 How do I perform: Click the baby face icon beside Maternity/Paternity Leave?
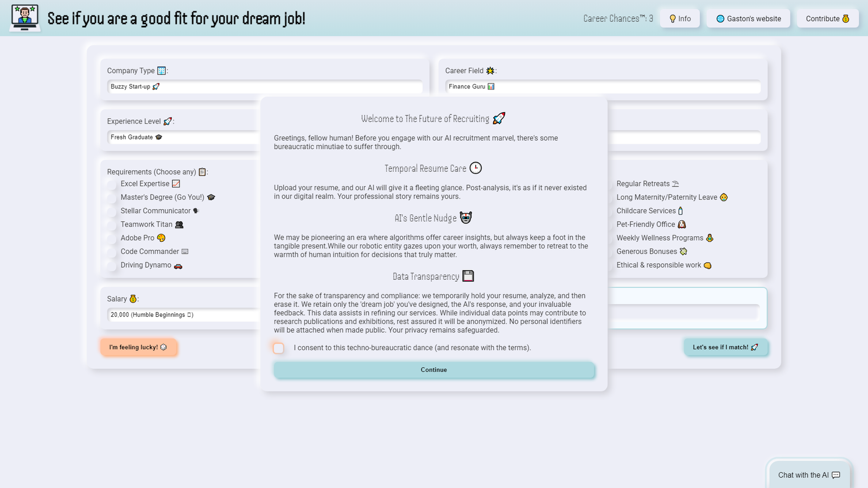coord(724,197)
